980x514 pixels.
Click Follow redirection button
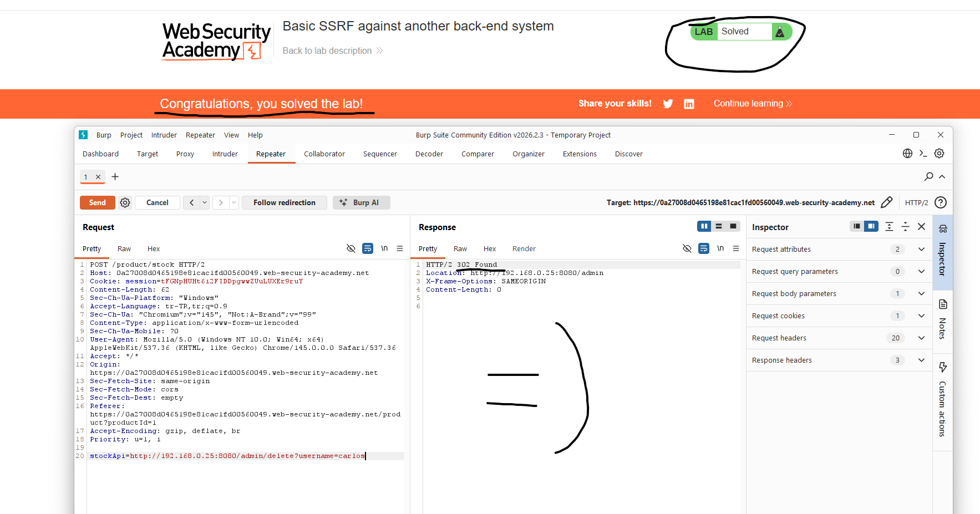pyautogui.click(x=285, y=203)
